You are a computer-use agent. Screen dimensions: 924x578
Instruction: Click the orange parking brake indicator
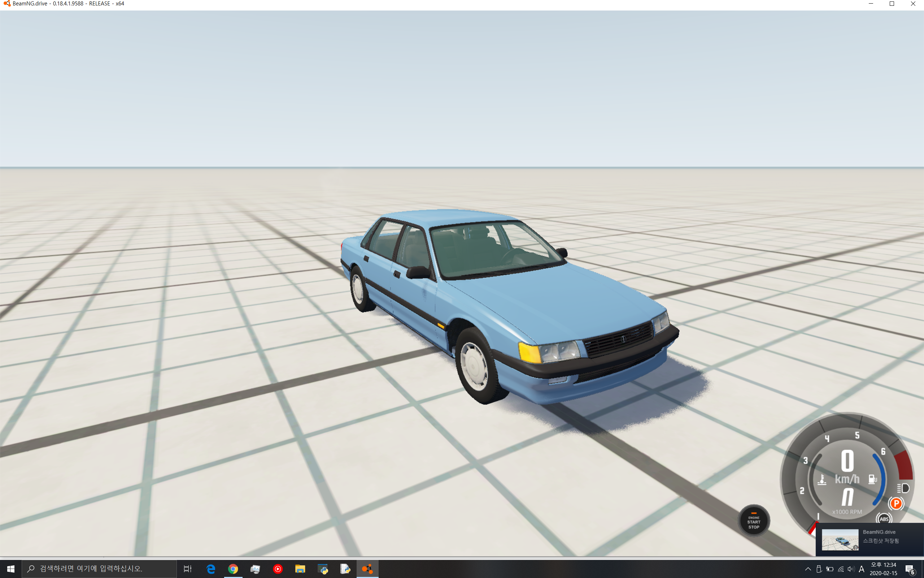tap(896, 504)
